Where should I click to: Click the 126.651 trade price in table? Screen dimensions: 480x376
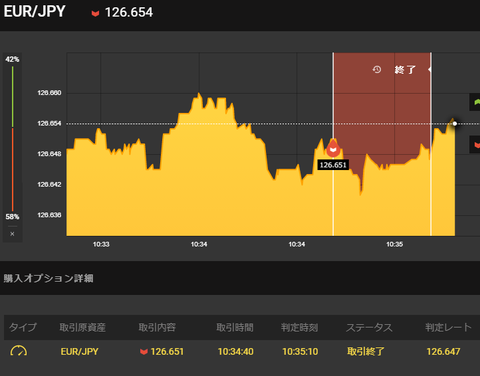tap(167, 352)
